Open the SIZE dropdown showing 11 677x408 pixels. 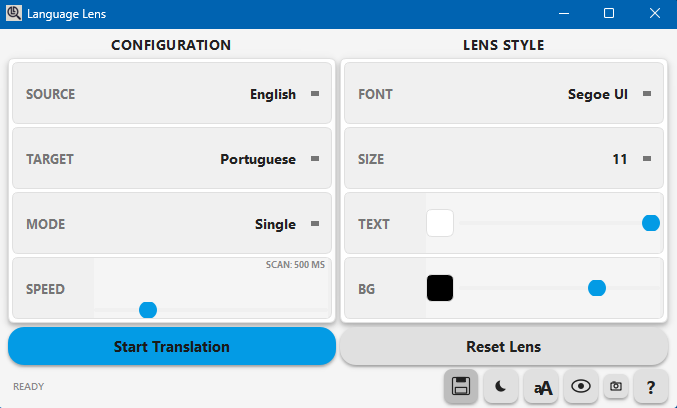tap(504, 158)
